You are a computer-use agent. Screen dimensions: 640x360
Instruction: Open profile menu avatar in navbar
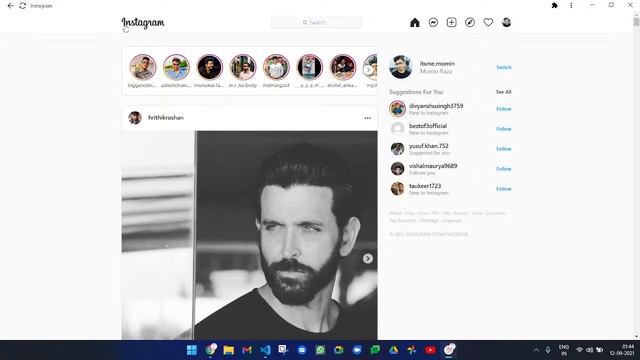click(x=507, y=22)
